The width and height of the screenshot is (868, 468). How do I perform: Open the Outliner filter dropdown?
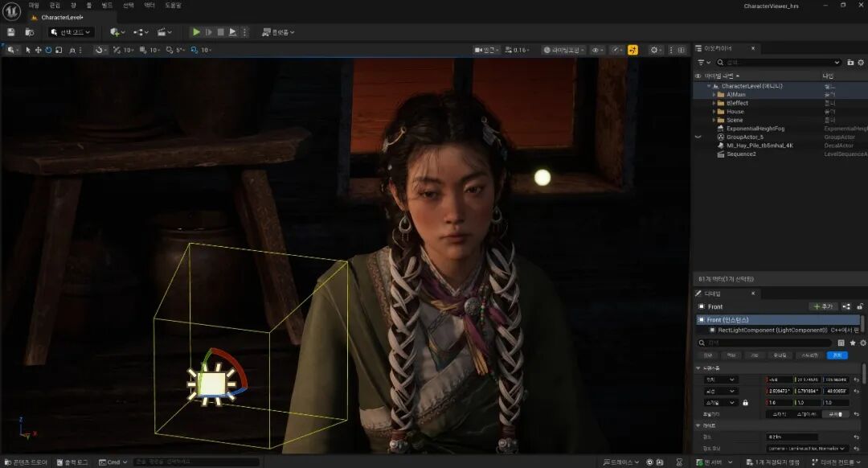pyautogui.click(x=703, y=63)
